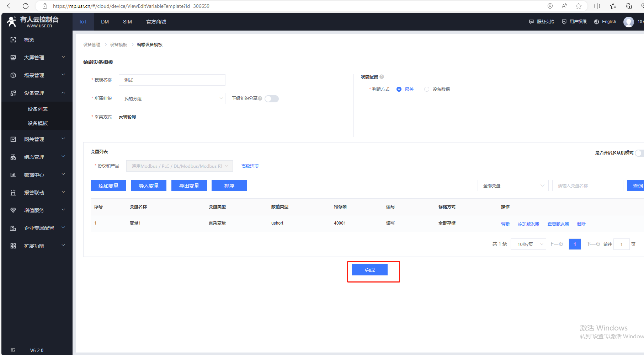Click the 报警联动 alarm icon

[13, 193]
